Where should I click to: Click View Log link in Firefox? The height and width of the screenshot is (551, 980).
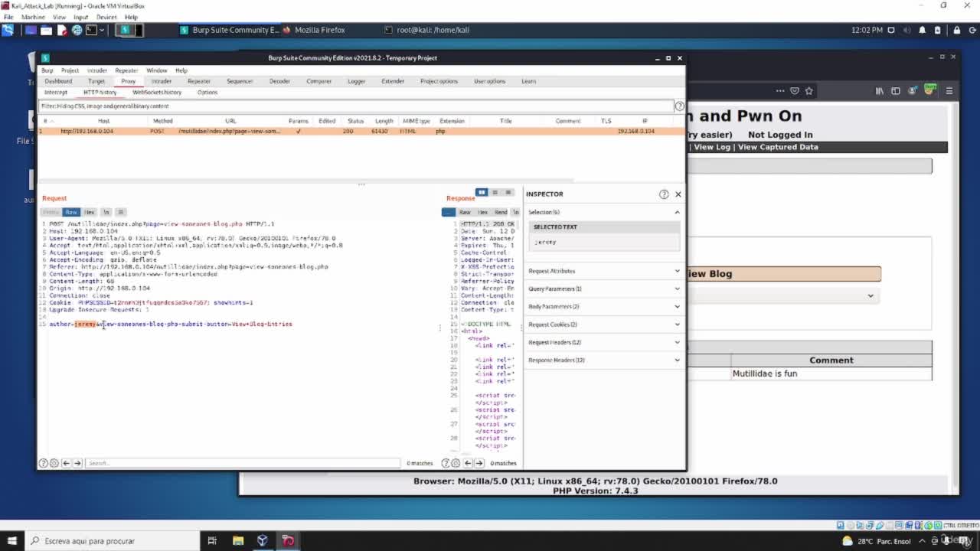(712, 147)
